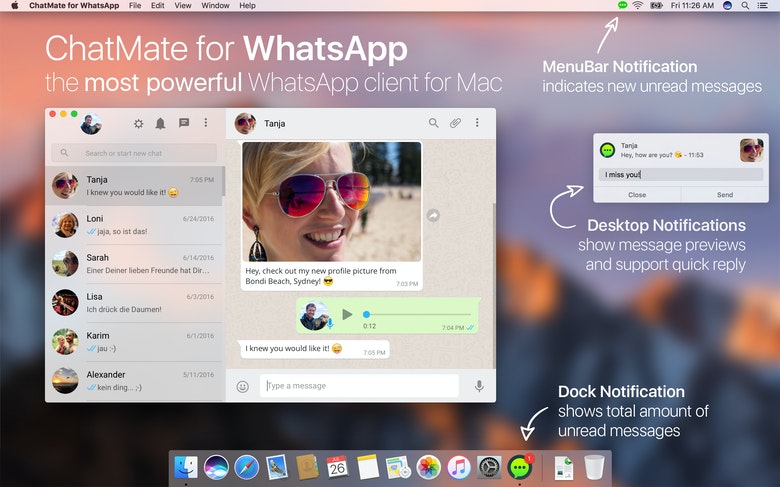This screenshot has width=780, height=487.
Task: Check the battery status icon
Action: click(x=656, y=5)
